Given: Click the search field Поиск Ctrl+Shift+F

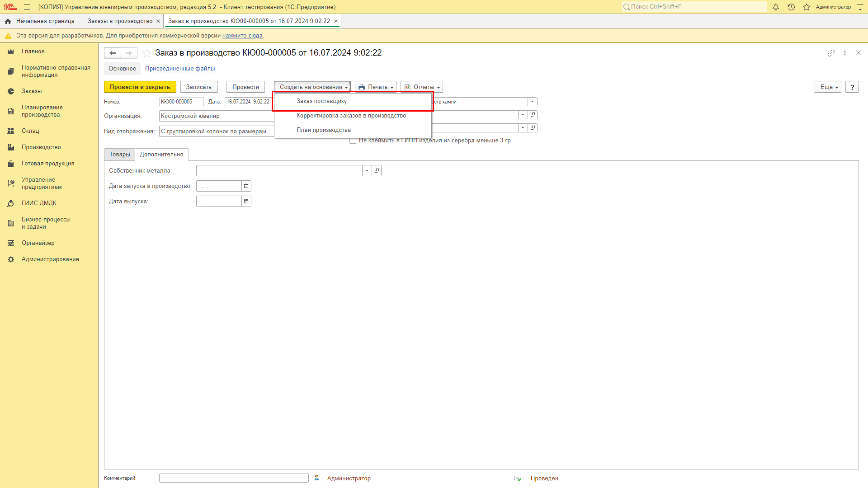Looking at the screenshot, I should (694, 7).
